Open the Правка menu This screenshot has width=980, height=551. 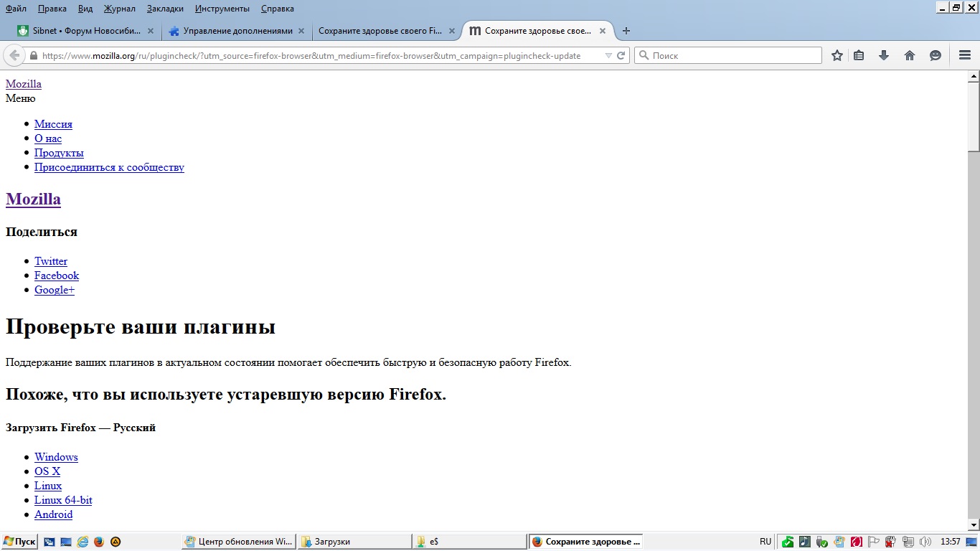pyautogui.click(x=52, y=9)
